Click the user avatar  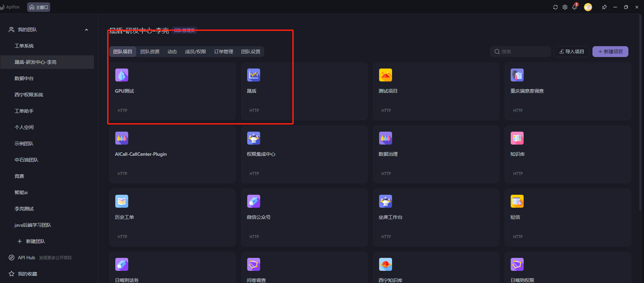tap(588, 7)
